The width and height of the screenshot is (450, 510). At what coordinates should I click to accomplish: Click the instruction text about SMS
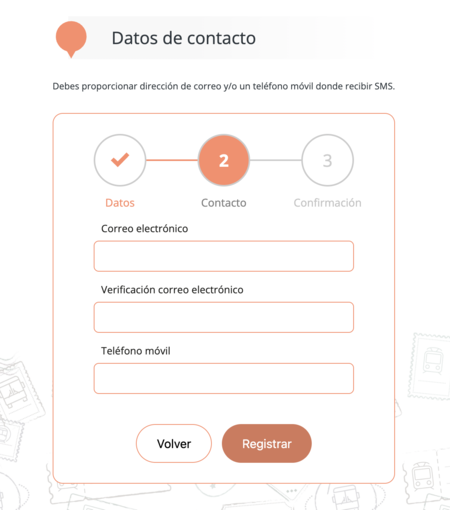[224, 86]
